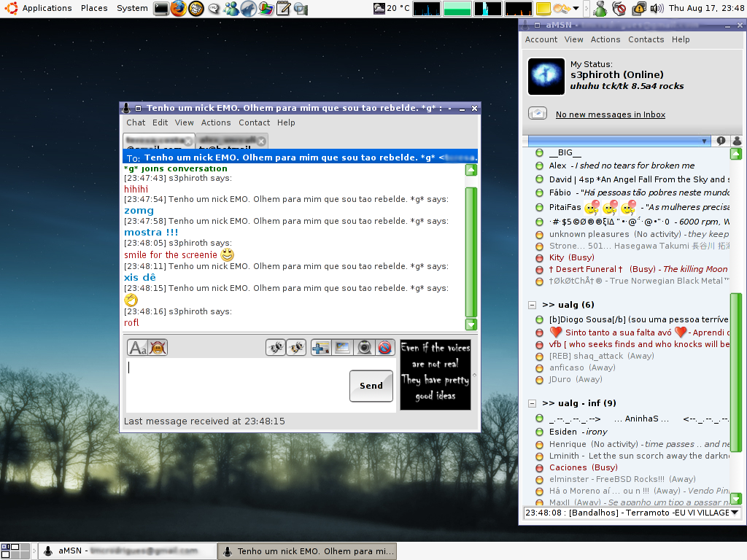Open the Contacts menu in aMSN
This screenshot has height=560, width=747.
(x=646, y=39)
